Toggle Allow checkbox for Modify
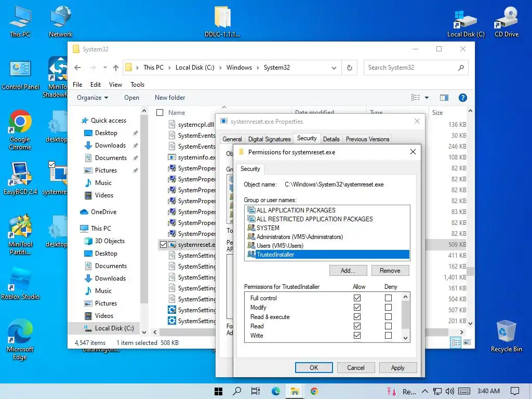The height and width of the screenshot is (399, 532). [357, 308]
